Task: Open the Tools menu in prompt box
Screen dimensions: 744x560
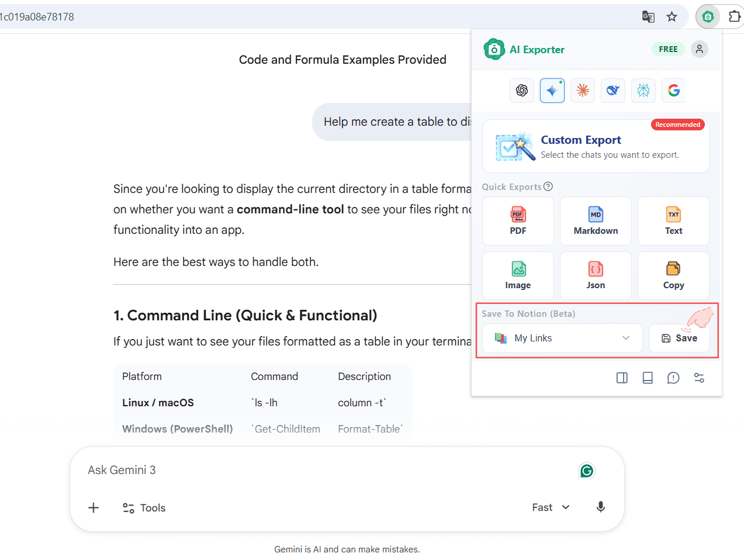Action: (144, 508)
